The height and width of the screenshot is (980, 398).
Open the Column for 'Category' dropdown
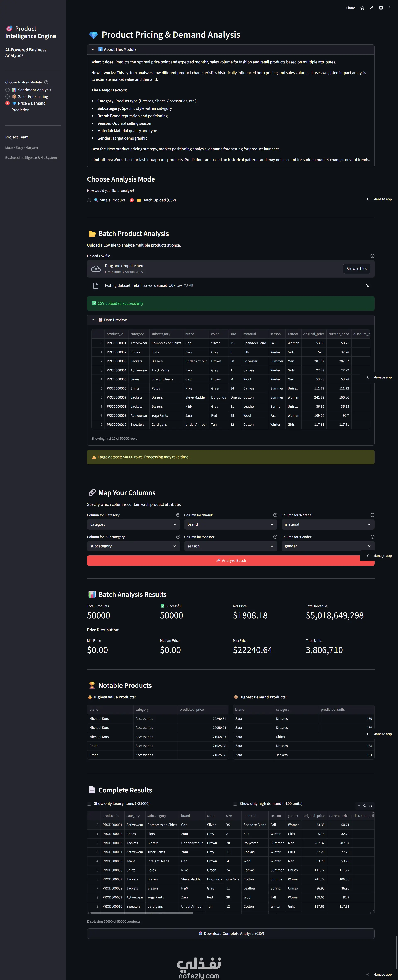133,524
